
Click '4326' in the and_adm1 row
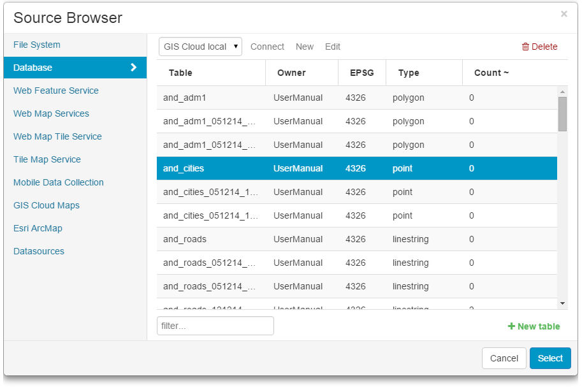(356, 98)
